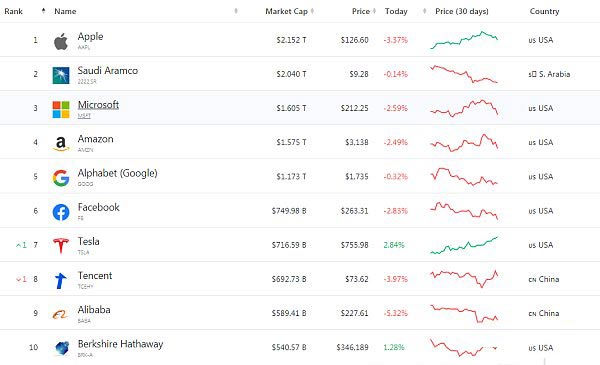
Task: Click the Google G logo
Action: [x=61, y=178]
